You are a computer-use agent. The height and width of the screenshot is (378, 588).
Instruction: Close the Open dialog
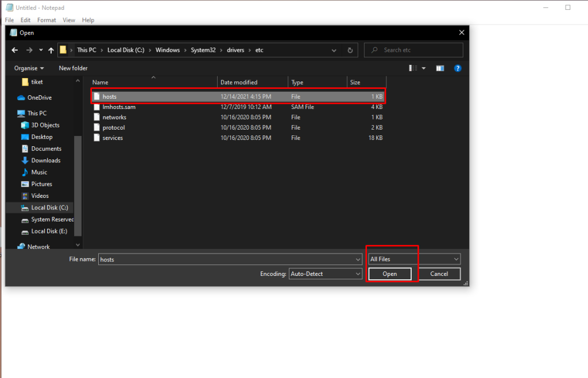[462, 33]
